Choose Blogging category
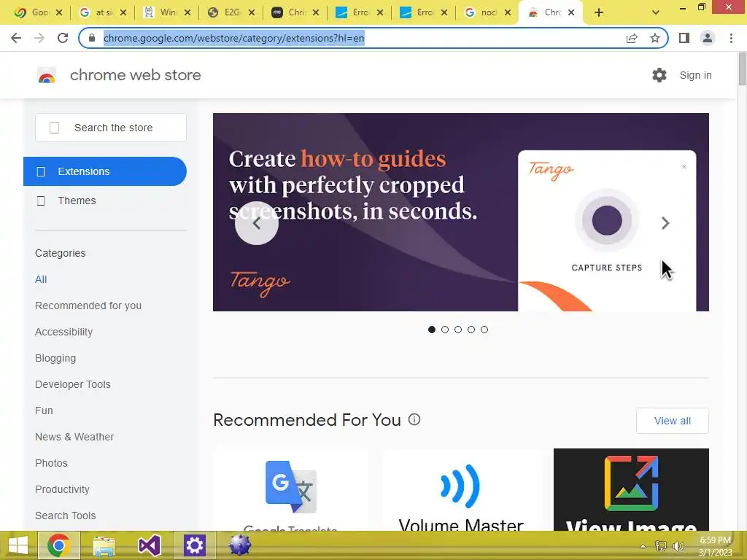This screenshot has height=560, width=747. click(x=55, y=358)
